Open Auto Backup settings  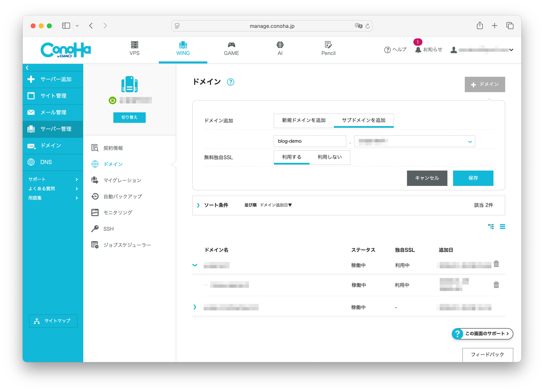(122, 196)
